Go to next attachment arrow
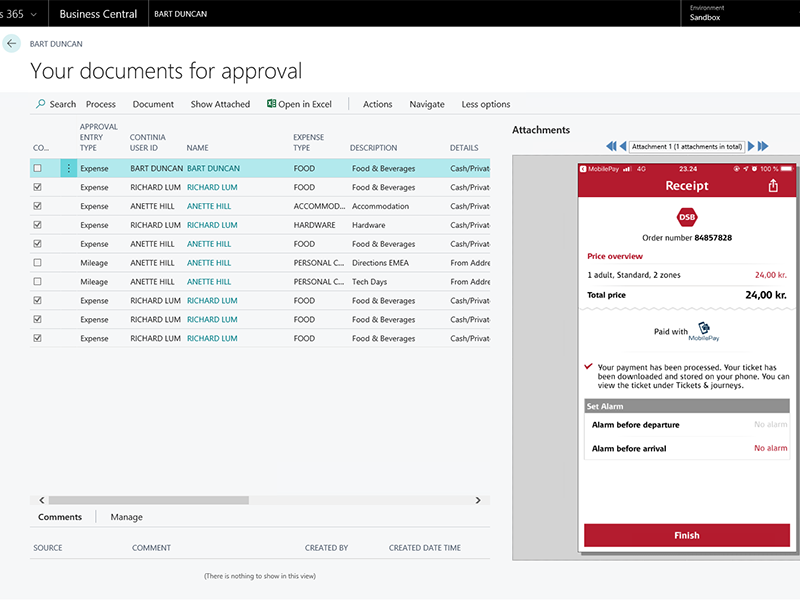Viewport: 800px width, 600px height. coord(751,146)
